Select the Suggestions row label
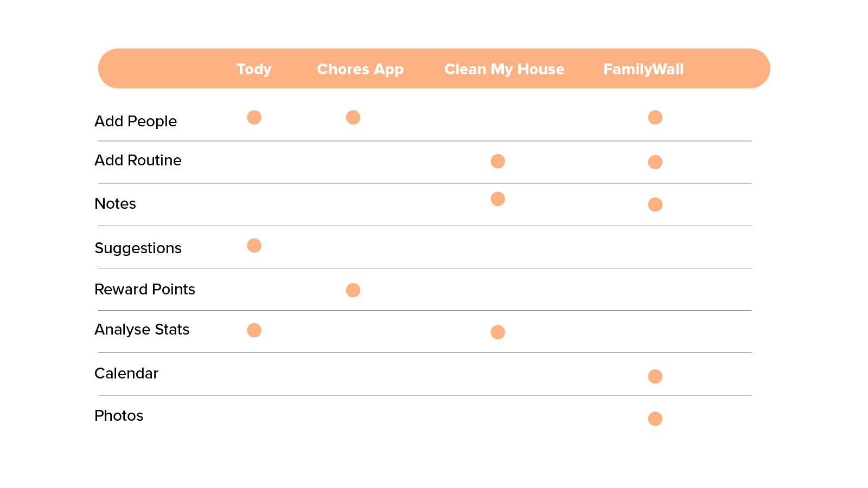868x488 pixels. [138, 248]
